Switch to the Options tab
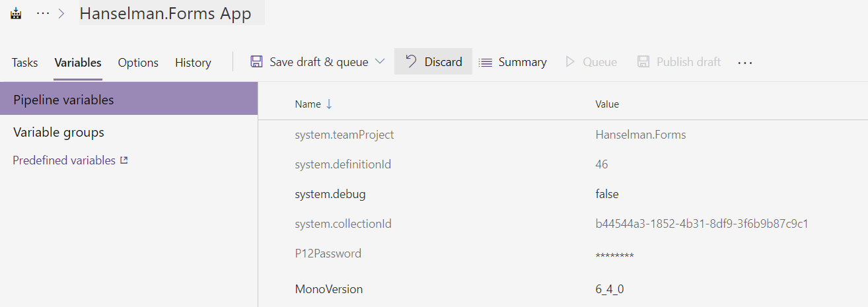Viewport: 868px width, 307px height. (x=138, y=63)
